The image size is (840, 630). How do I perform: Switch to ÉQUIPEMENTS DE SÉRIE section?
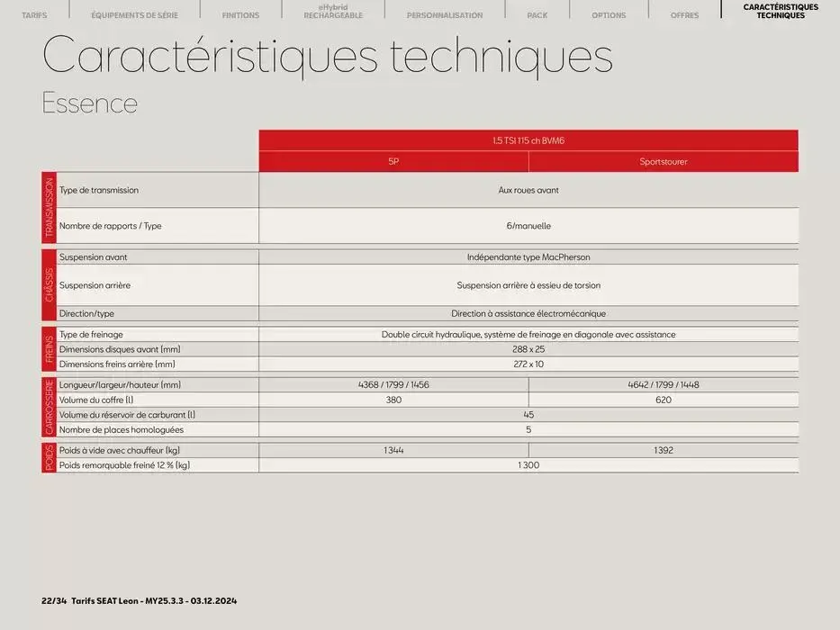click(x=134, y=14)
